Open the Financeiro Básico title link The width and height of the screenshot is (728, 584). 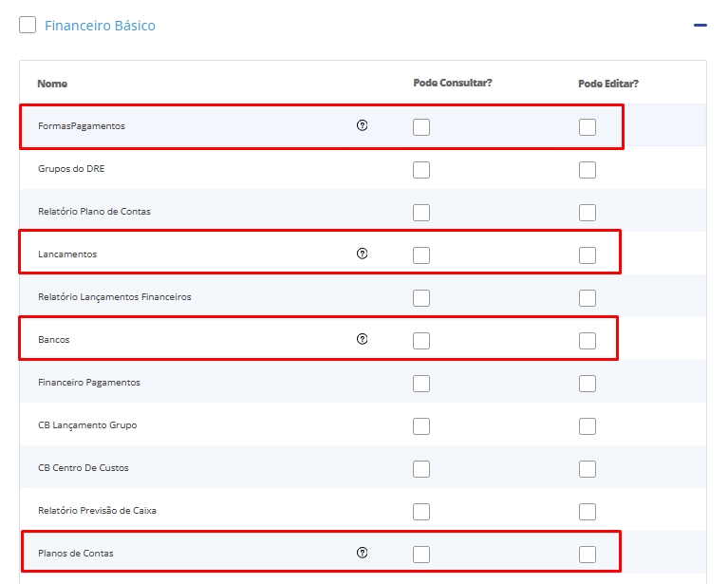pos(100,26)
